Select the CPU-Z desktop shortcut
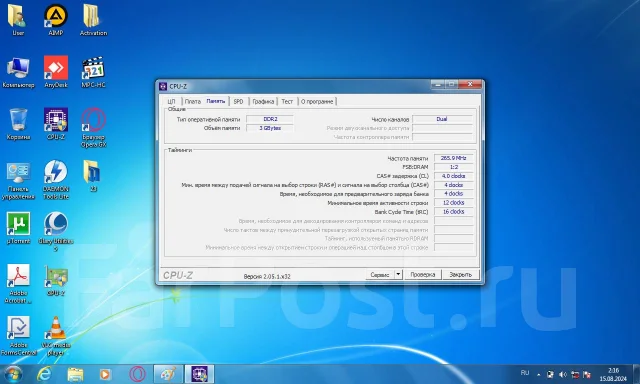The width and height of the screenshot is (640, 384). [56, 124]
